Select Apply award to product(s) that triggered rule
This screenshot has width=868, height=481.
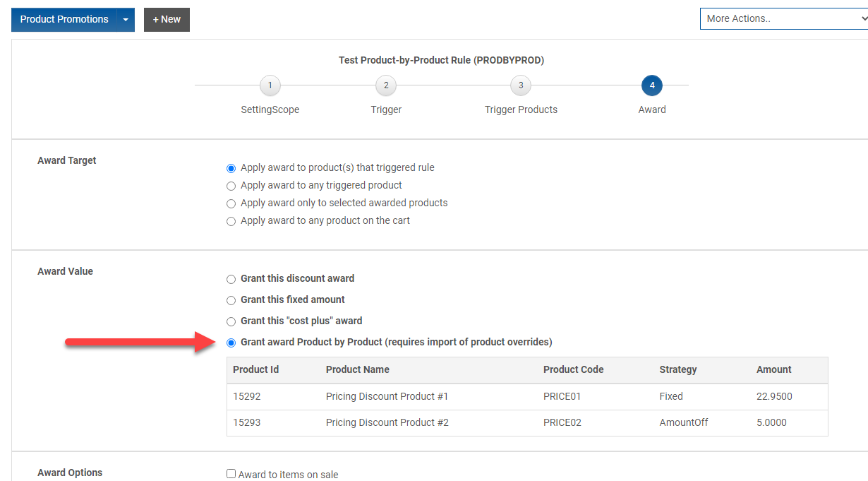(x=231, y=168)
